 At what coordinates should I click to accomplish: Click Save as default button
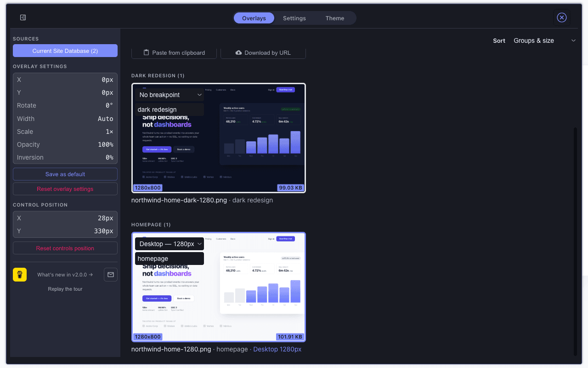coord(65,174)
